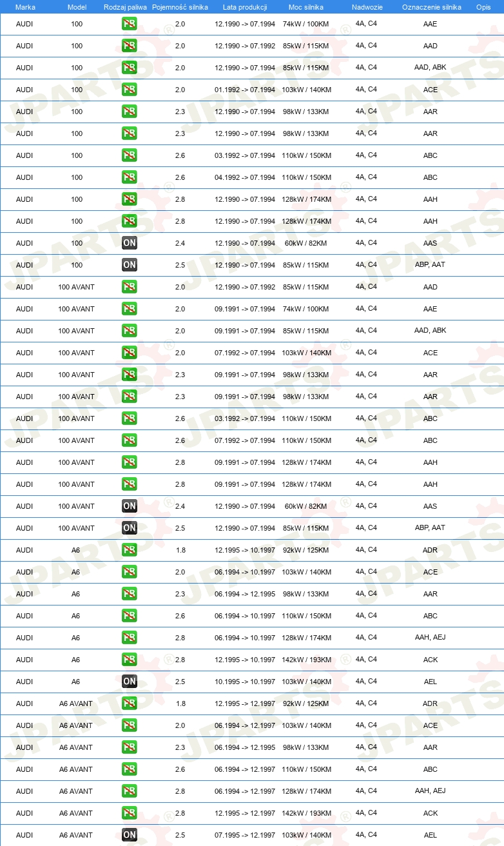Click petrol icon in A6 AVANT 2.3 AAR row
This screenshot has width=504, height=846.
[129, 747]
